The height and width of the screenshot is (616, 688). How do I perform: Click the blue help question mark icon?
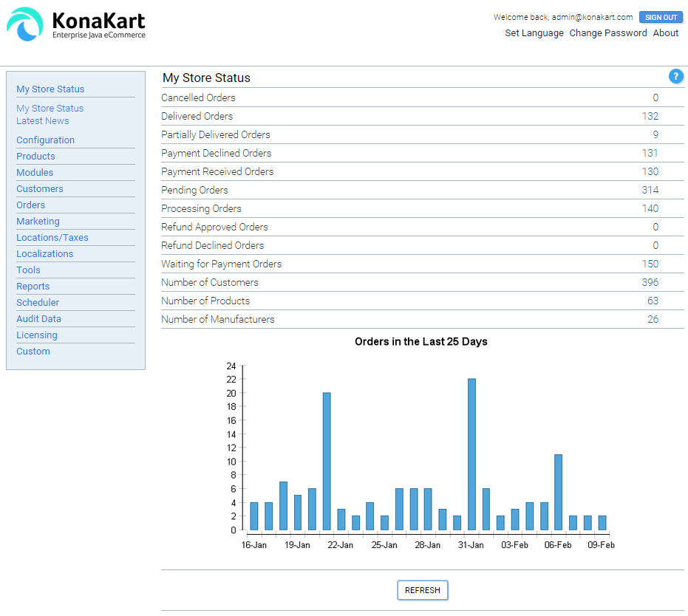point(675,76)
